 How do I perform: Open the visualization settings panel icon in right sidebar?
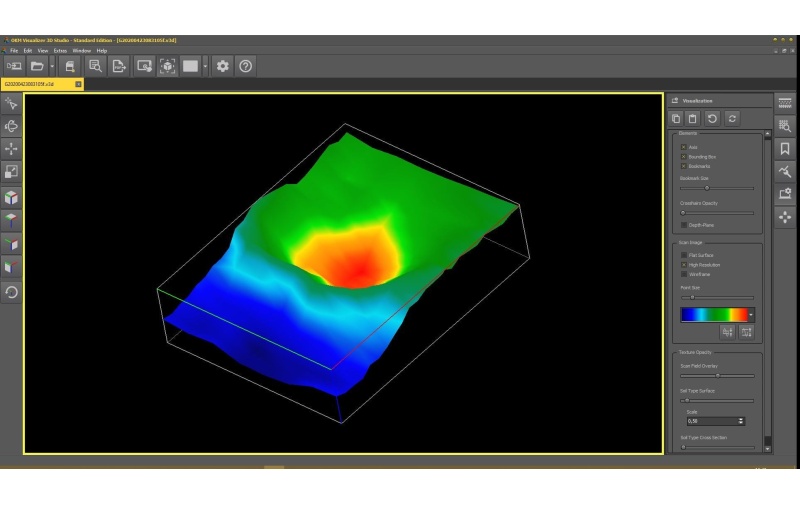pos(785,194)
